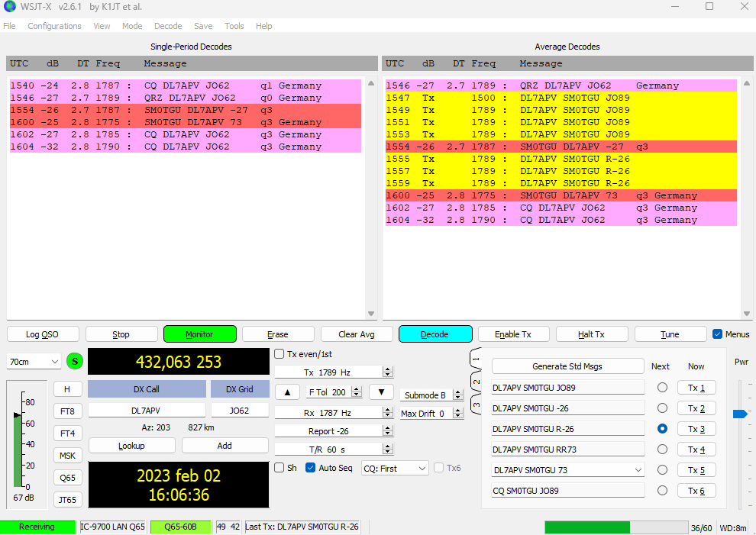The width and height of the screenshot is (756, 535).
Task: Send now with the Tx 3 button
Action: click(x=696, y=429)
